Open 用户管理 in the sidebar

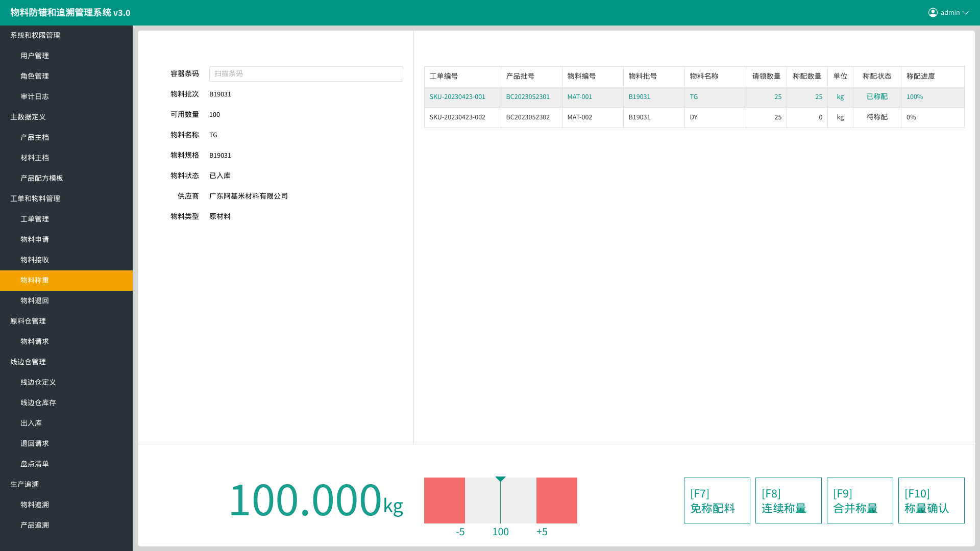pos(66,56)
